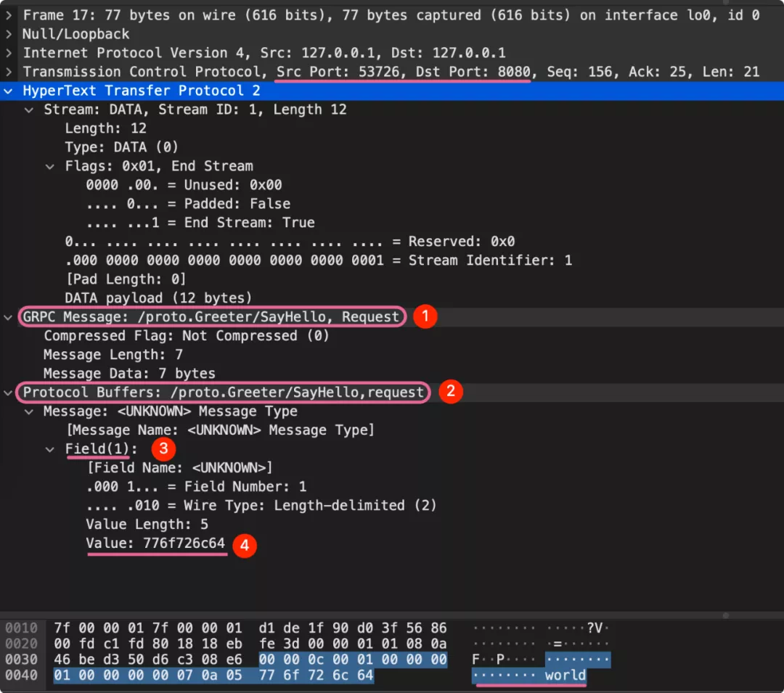Select the Value: 776f726c64 row
This screenshot has width=784, height=693.
point(155,544)
